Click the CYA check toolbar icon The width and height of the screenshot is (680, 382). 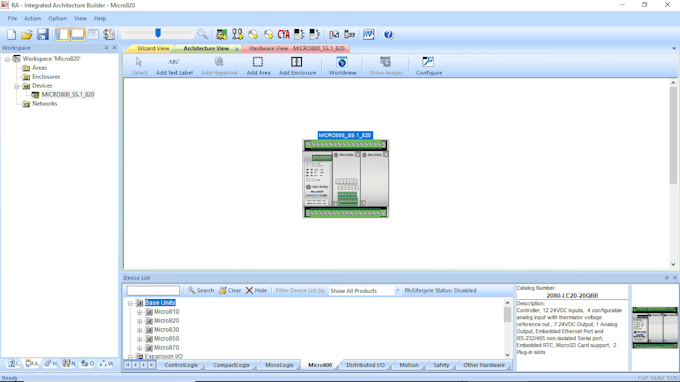click(284, 34)
